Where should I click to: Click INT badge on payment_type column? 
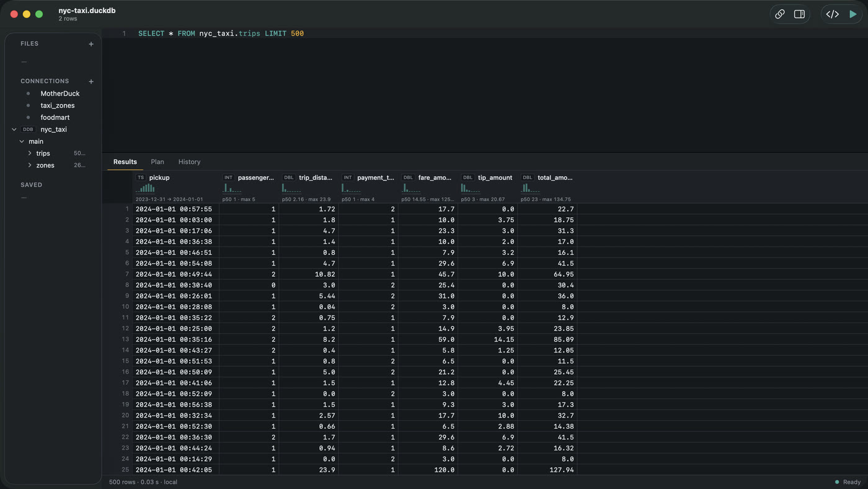pyautogui.click(x=348, y=177)
